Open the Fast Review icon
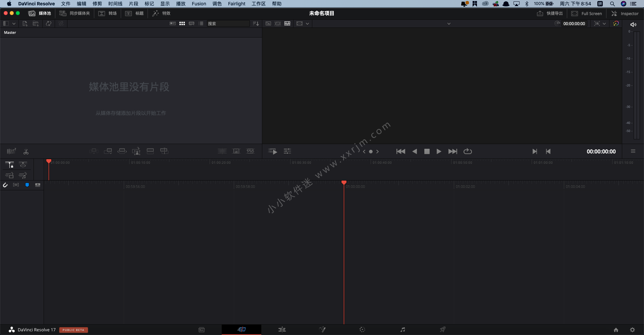644x335 pixels. click(x=273, y=151)
